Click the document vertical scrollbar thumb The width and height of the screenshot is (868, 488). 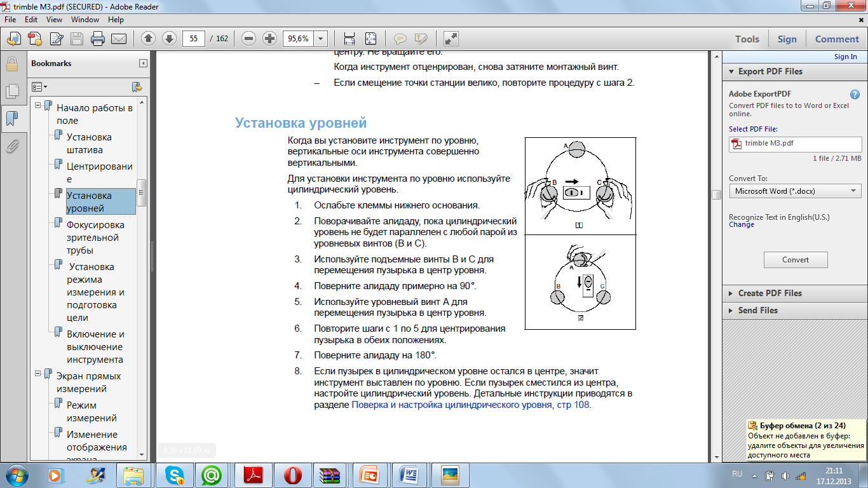point(715,195)
